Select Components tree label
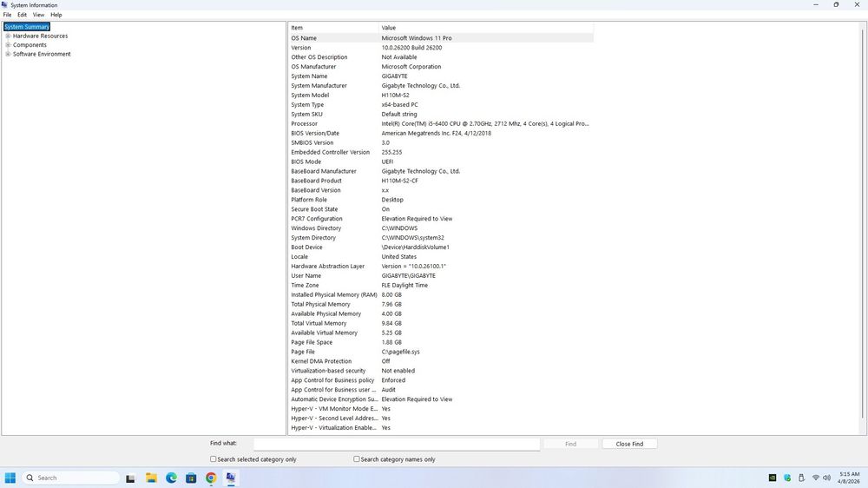This screenshot has height=488, width=868. point(30,45)
